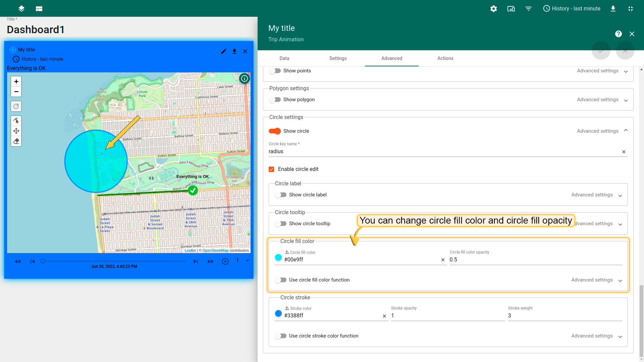Edit widget with pencil icon
This screenshot has height=362, width=644.
[x=224, y=51]
